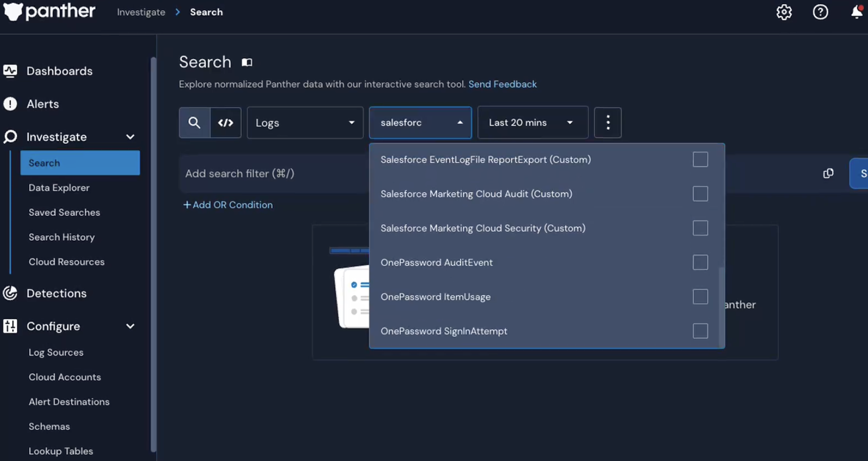Viewport: 868px width, 461px height.
Task: Tick the OnePassword SignInAttempt checkbox
Action: click(700, 331)
